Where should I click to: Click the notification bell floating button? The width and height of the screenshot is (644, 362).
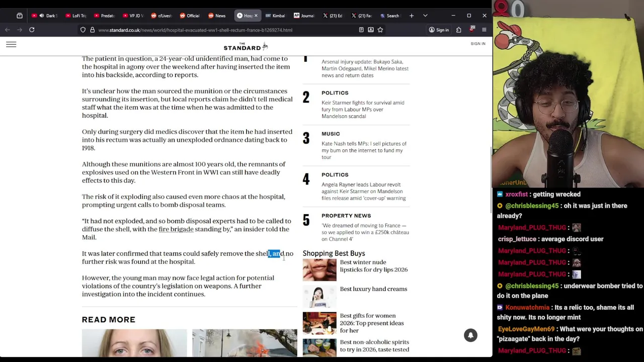pos(470,335)
